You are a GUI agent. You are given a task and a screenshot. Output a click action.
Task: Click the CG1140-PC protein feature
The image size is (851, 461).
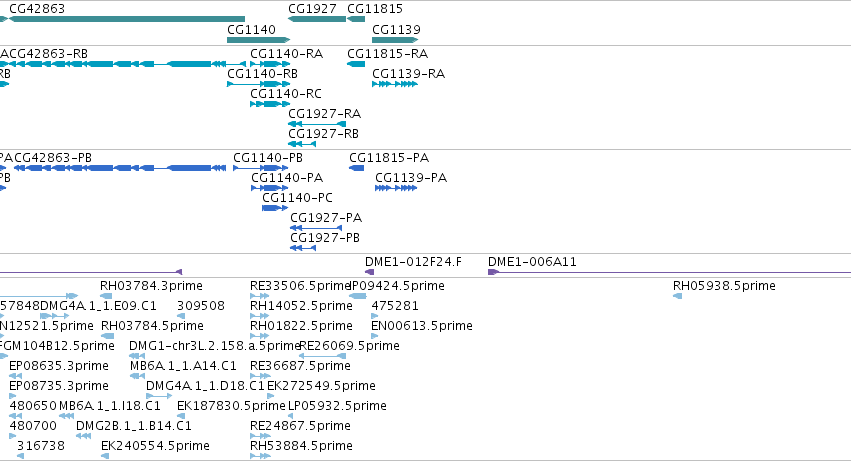pos(275,208)
